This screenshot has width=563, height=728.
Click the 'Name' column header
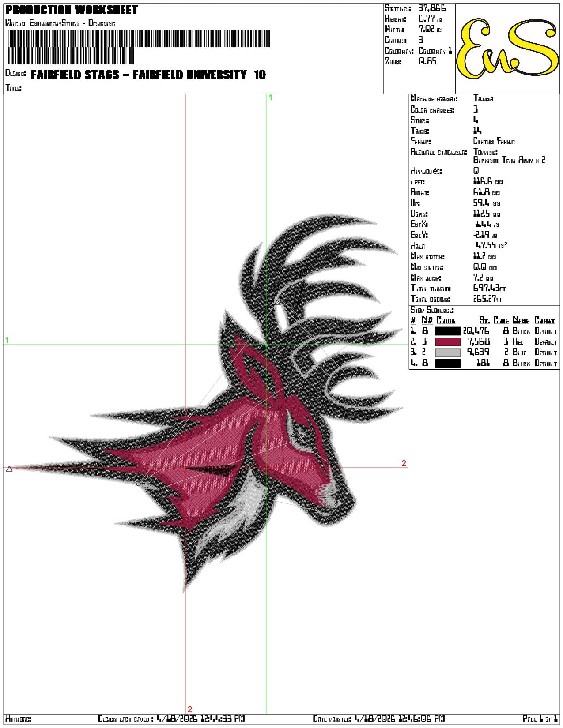pos(521,320)
